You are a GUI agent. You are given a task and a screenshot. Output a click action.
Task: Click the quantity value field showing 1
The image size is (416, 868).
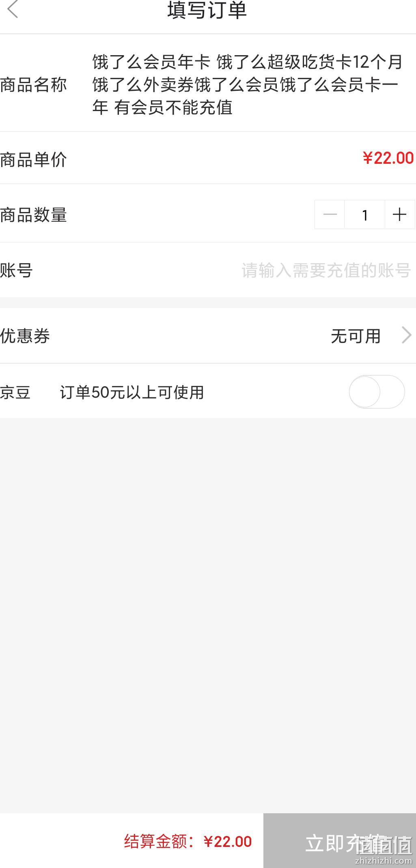[365, 214]
